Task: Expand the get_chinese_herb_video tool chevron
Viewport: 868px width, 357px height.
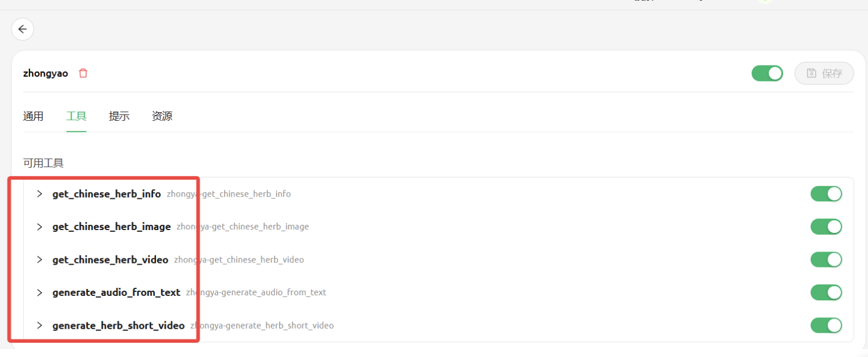Action: pos(40,260)
